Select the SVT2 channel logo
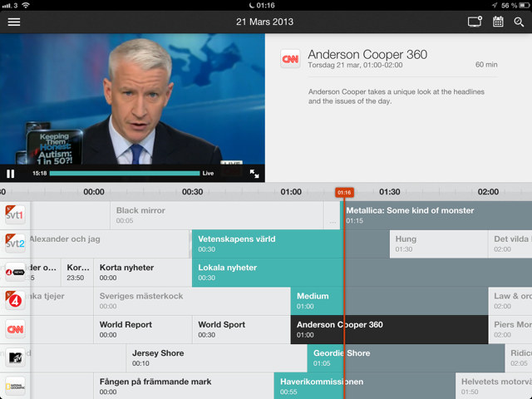Viewport: 532px width, 399px height. point(15,244)
